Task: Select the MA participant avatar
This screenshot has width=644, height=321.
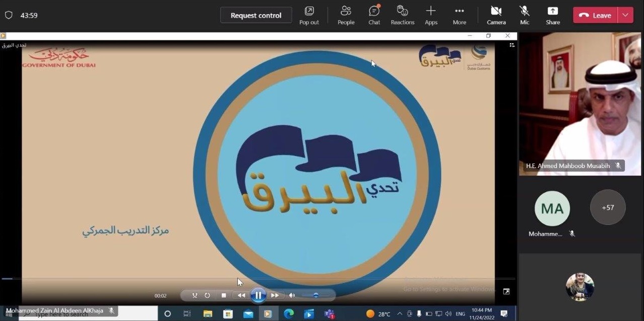Action: click(552, 208)
